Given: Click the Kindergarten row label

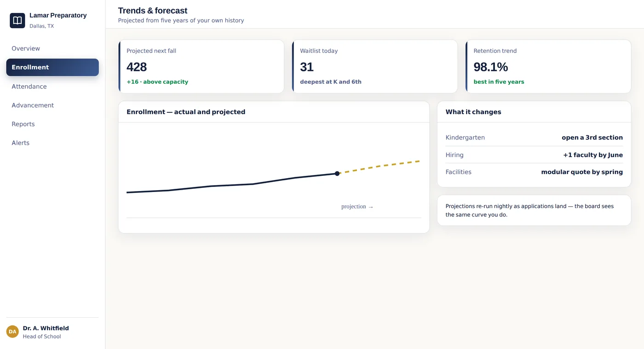Looking at the screenshot, I should 465,138.
